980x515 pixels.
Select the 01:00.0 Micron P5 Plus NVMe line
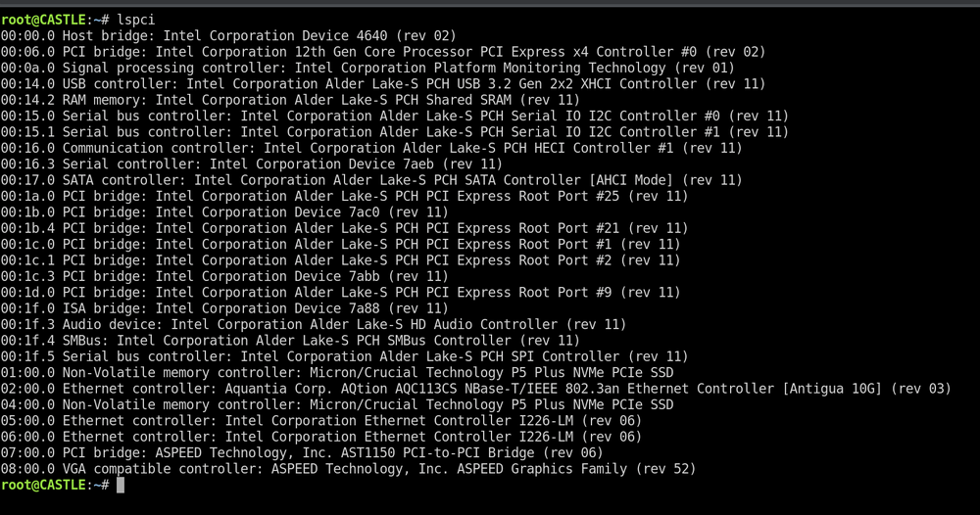[x=337, y=373]
